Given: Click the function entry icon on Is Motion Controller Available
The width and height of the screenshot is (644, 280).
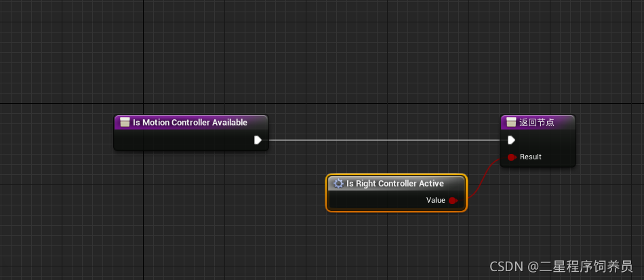Looking at the screenshot, I should click(x=125, y=122).
